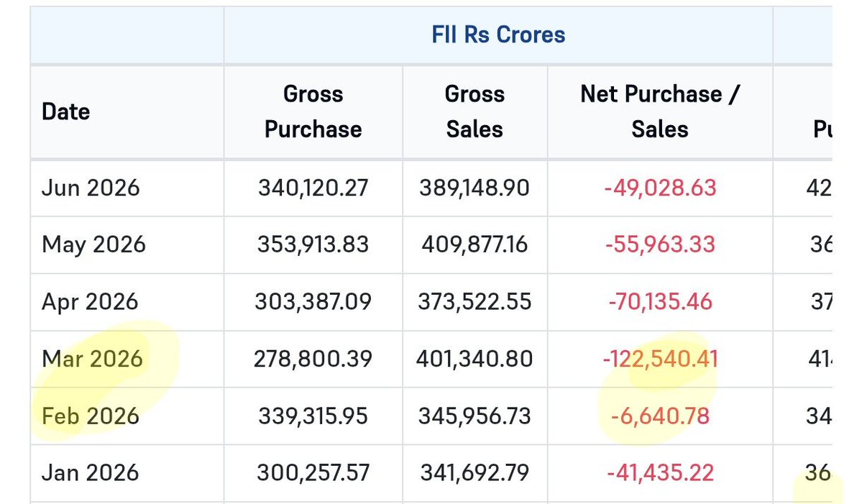Screen dimensions: 862x504
Task: Click gross purchase value 340,120.27
Action: click(313, 188)
